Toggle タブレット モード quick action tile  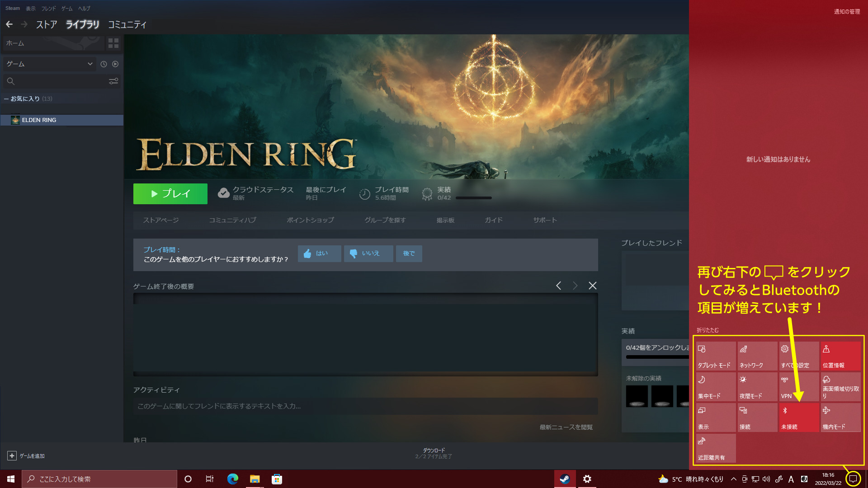click(716, 356)
